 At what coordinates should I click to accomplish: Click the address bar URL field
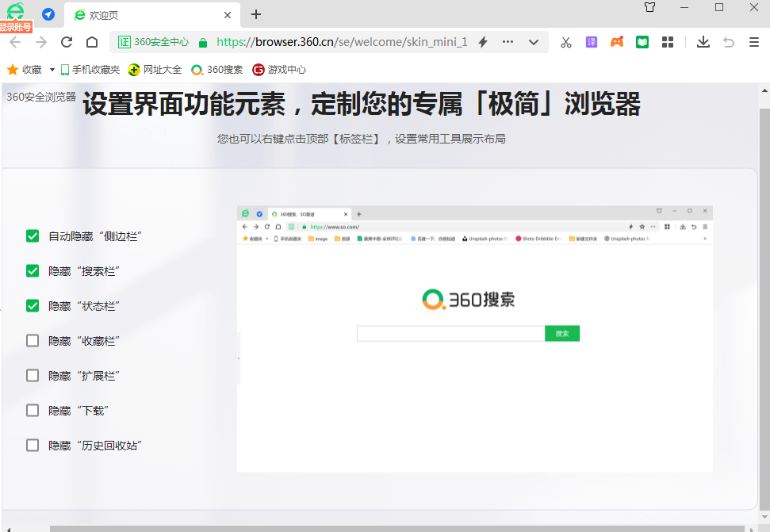click(x=342, y=42)
